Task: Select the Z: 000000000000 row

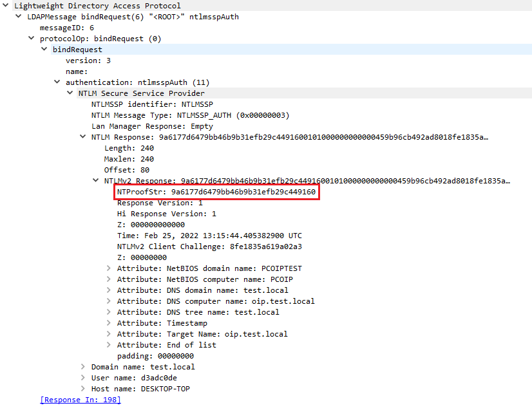Action: click(151, 225)
